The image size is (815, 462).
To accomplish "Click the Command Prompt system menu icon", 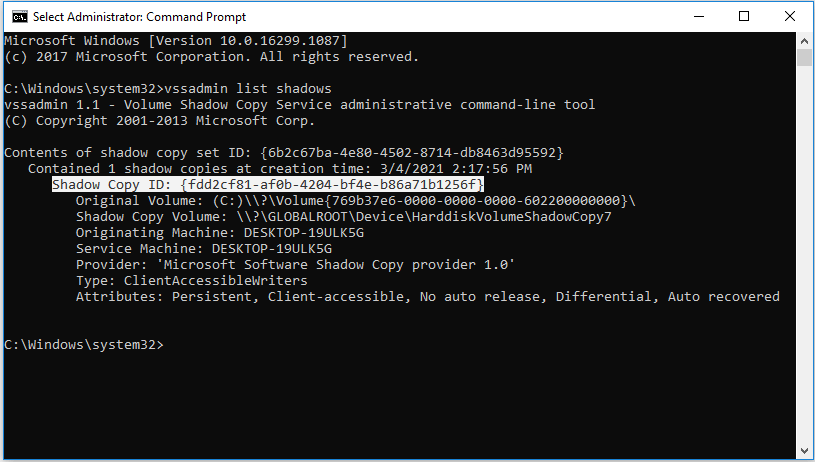I will coord(20,17).
